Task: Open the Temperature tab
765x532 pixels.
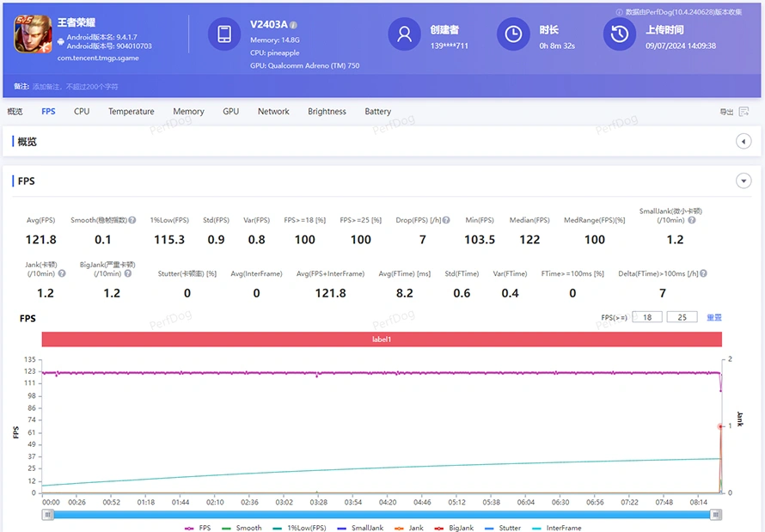Action: (x=132, y=112)
